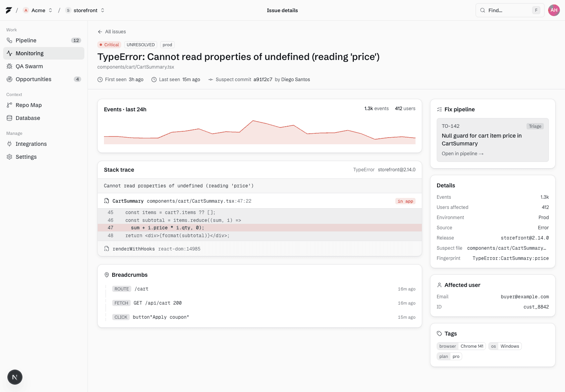Open Repo Map

pyautogui.click(x=44, y=105)
